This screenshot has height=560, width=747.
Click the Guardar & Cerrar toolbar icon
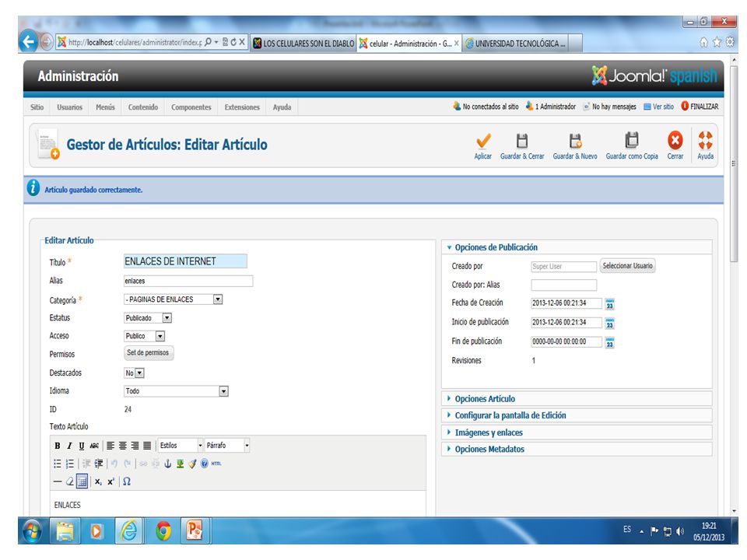tap(522, 141)
